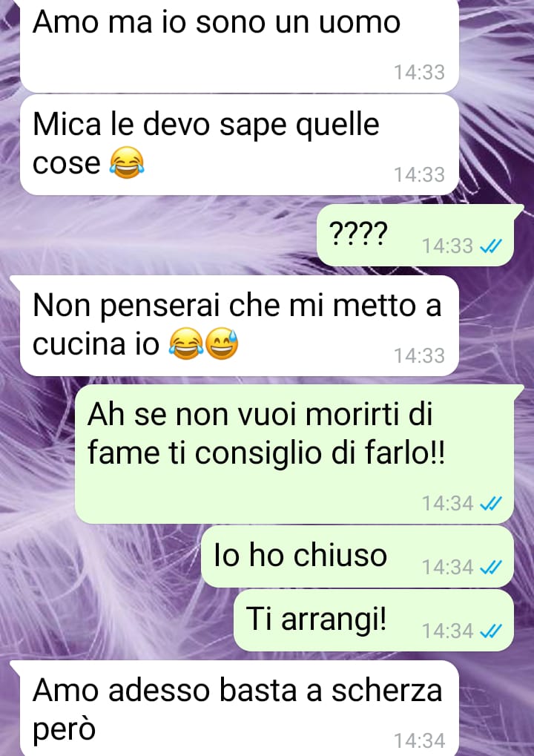Tap the read receipt ticks on "Ti arrangi!"
The height and width of the screenshot is (756, 534).
[491, 631]
